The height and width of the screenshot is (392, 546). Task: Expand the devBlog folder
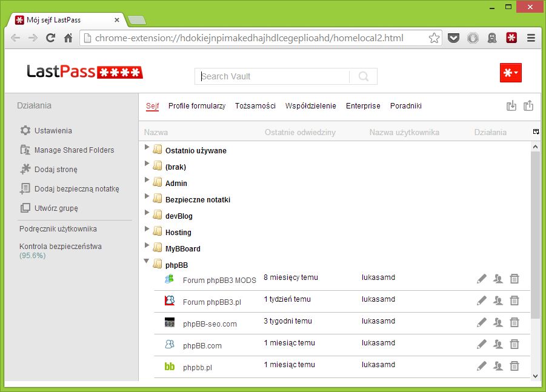[x=147, y=213]
